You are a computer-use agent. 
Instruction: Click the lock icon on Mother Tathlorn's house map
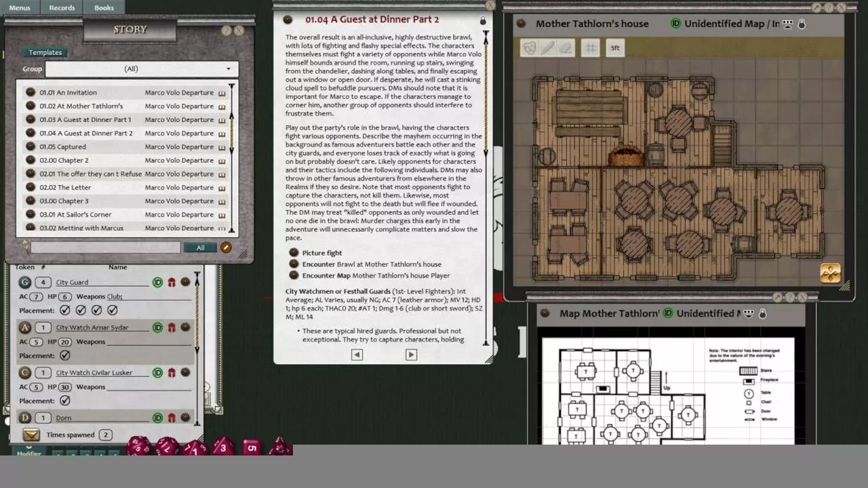tap(802, 24)
